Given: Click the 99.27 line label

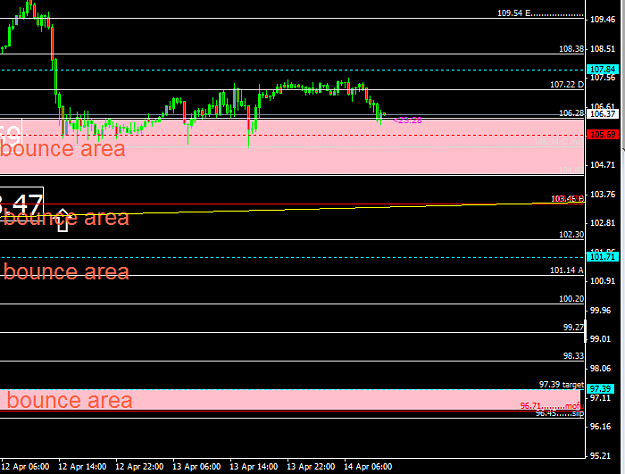Looking at the screenshot, I should 573,327.
